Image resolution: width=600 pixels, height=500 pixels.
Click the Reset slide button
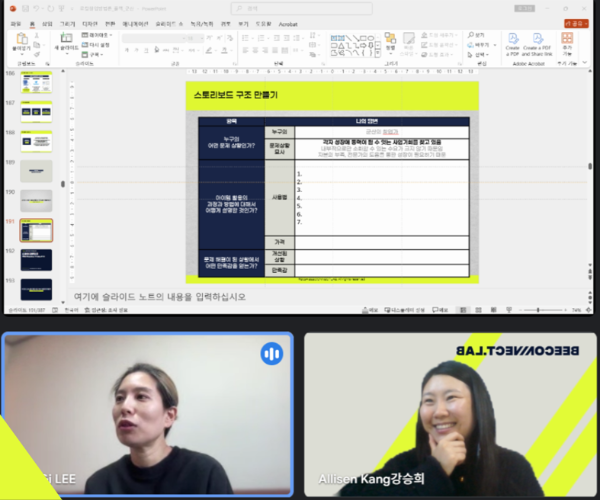[96, 45]
